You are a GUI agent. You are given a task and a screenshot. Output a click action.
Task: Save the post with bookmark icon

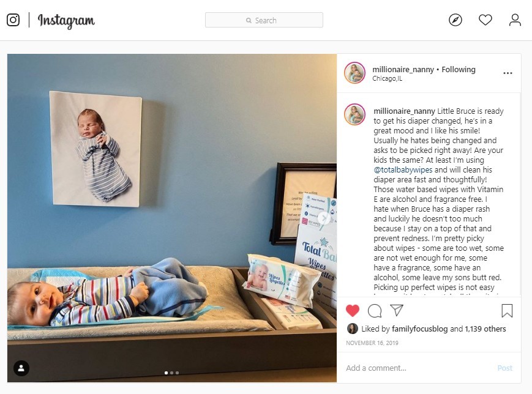(507, 311)
